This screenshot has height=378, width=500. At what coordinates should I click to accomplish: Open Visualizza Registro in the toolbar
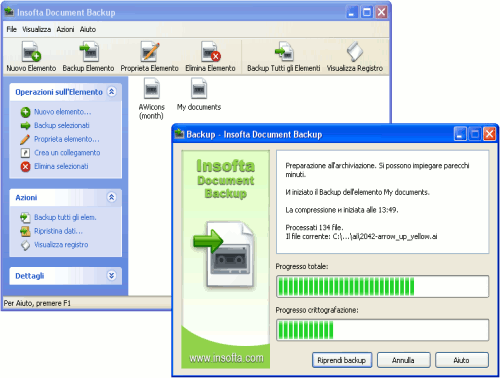[355, 56]
